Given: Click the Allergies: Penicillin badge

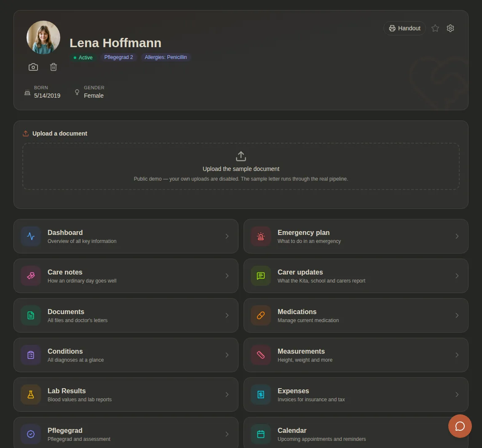Looking at the screenshot, I should click(x=166, y=57).
